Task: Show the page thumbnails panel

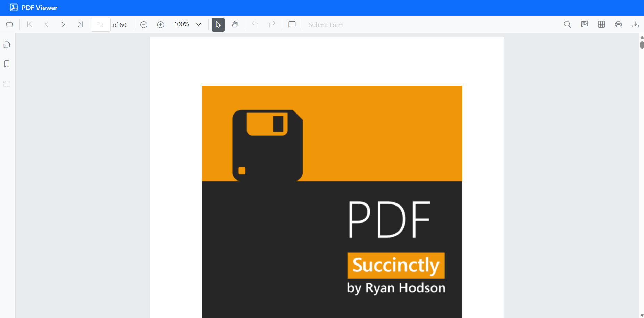Action: coord(7,44)
